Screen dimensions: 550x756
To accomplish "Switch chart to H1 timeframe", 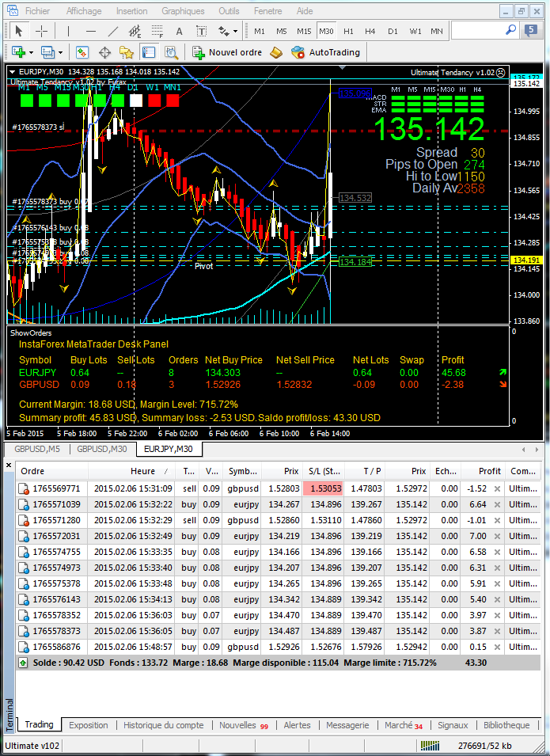I will [348, 32].
